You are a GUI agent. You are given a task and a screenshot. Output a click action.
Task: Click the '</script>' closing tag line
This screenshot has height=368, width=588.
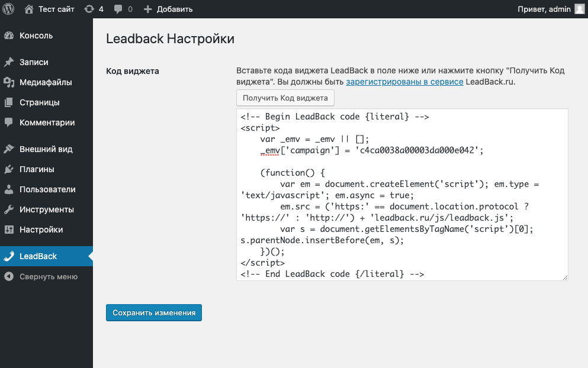[262, 263]
